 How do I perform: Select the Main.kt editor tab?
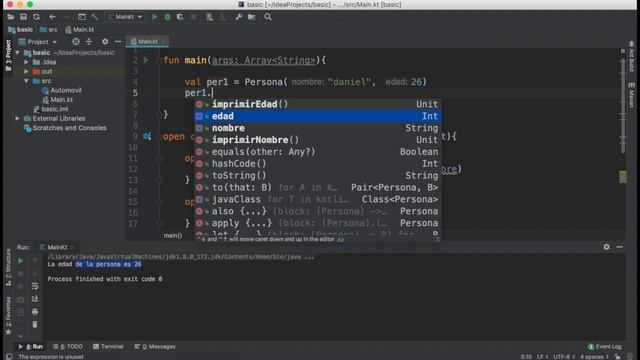[147, 42]
